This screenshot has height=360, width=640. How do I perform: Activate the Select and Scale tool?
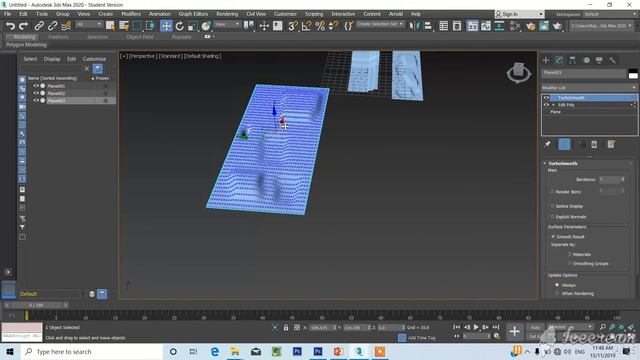pos(193,26)
